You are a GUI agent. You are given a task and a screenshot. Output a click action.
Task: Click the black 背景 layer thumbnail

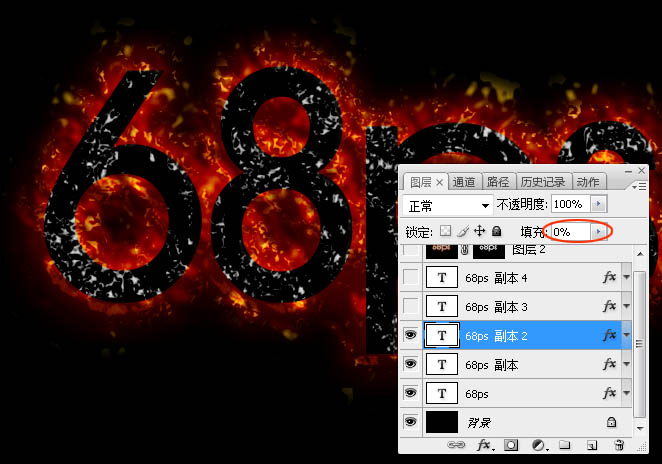442,422
